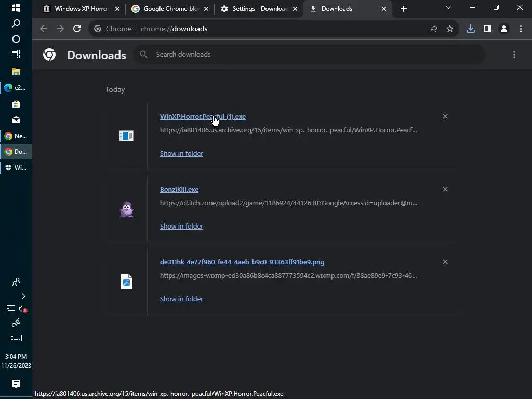Viewport: 532px width, 399px height.
Task: Bookmark this page with the star icon
Action: click(450, 29)
